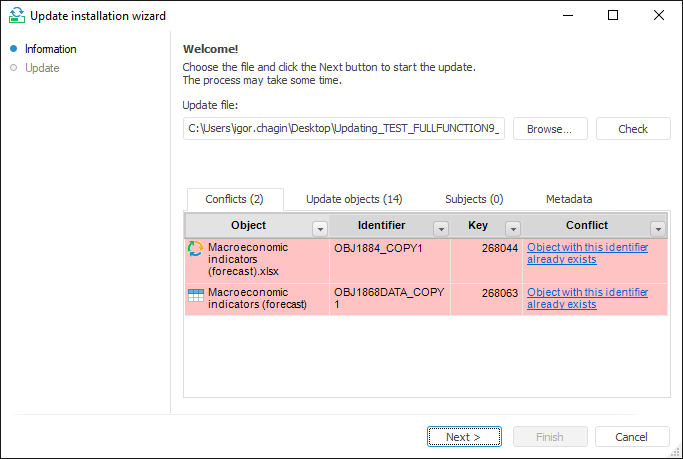Close the Update installation wizard window
683x459 pixels.
[x=659, y=15]
